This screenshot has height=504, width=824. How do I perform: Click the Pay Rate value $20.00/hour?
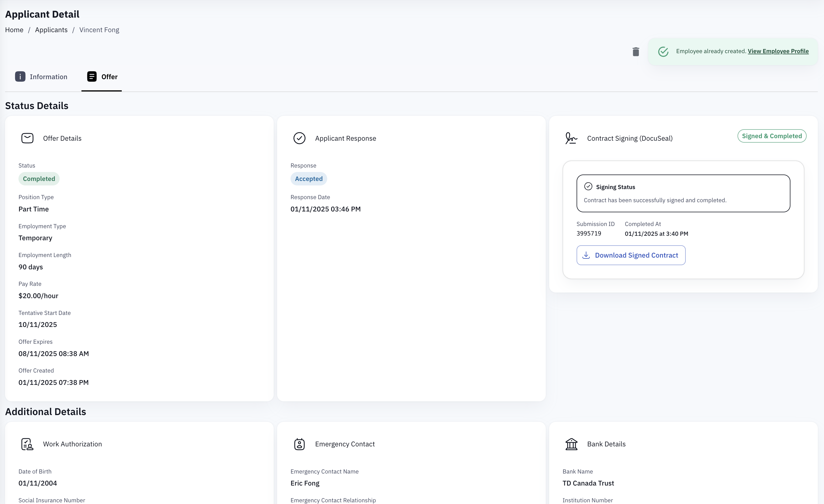pos(38,296)
